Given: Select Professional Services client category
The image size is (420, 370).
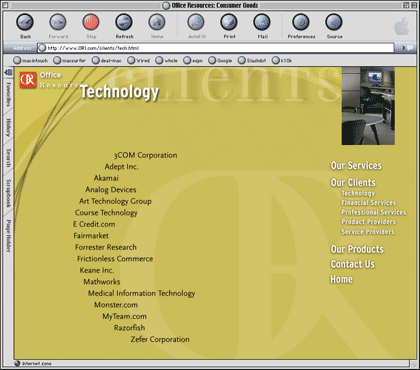Looking at the screenshot, I should pyautogui.click(x=374, y=212).
